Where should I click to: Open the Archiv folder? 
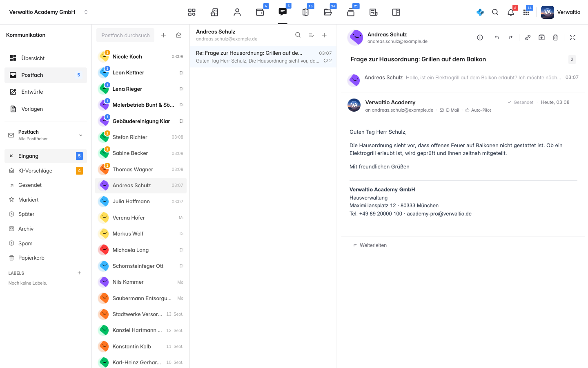click(x=46, y=229)
